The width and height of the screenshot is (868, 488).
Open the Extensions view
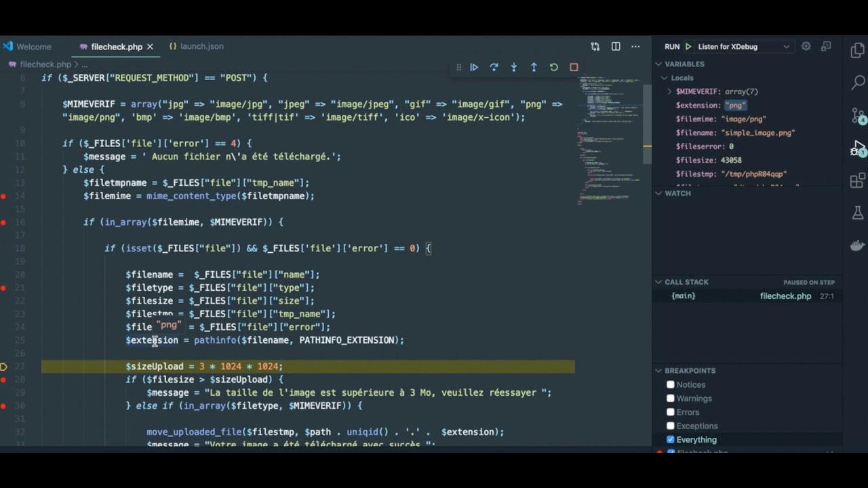[858, 181]
